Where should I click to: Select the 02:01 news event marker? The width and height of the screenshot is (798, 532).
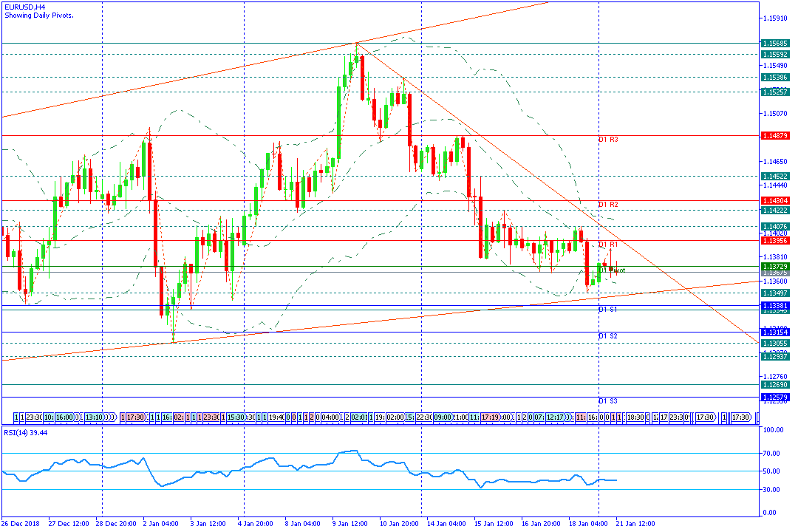pos(358,417)
